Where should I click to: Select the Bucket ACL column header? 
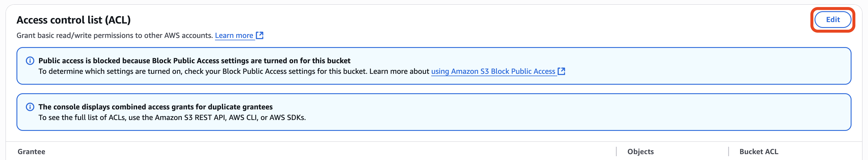[x=758, y=151]
